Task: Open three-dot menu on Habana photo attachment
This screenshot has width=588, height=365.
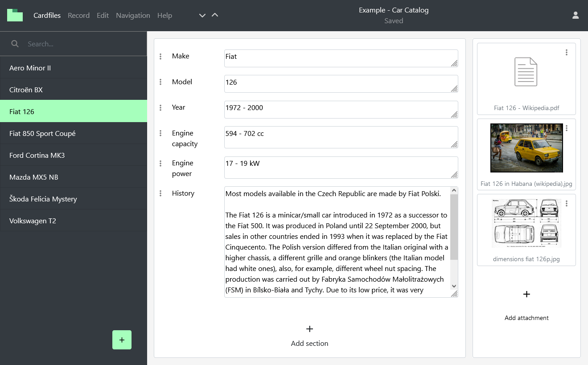Action: (566, 128)
